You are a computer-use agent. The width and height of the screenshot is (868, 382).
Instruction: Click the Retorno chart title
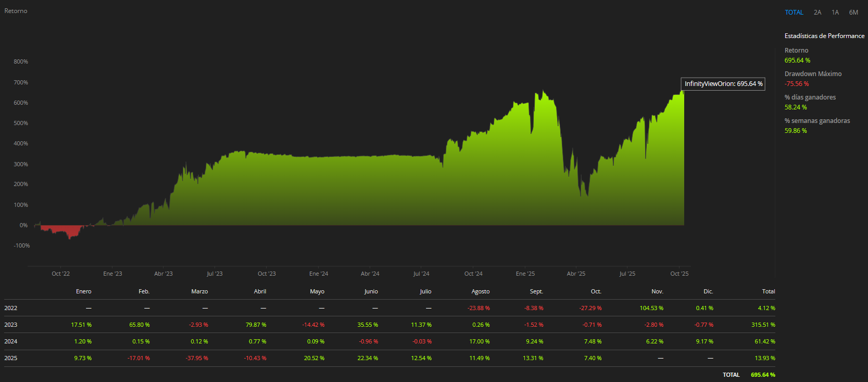click(16, 11)
